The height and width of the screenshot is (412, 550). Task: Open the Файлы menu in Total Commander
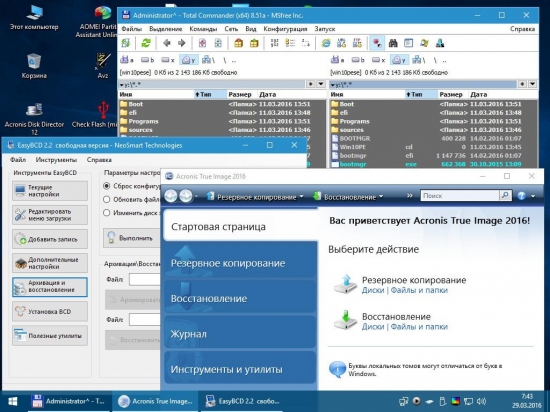click(132, 29)
